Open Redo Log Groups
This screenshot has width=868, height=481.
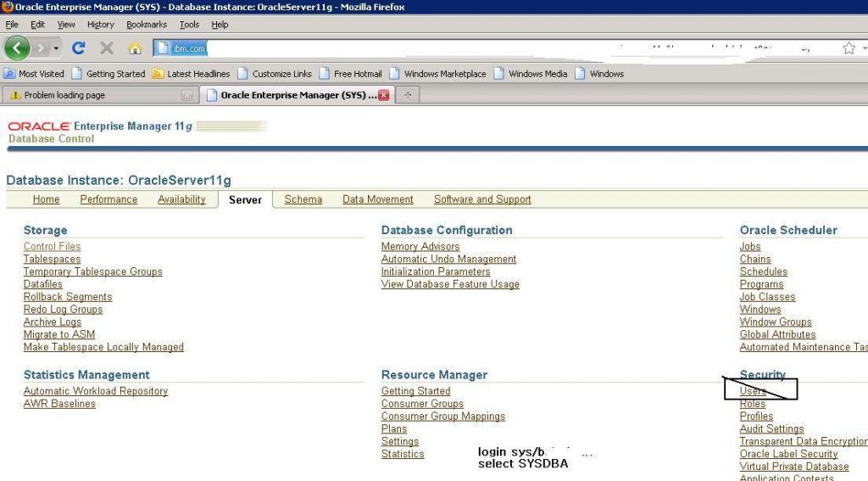(x=63, y=309)
